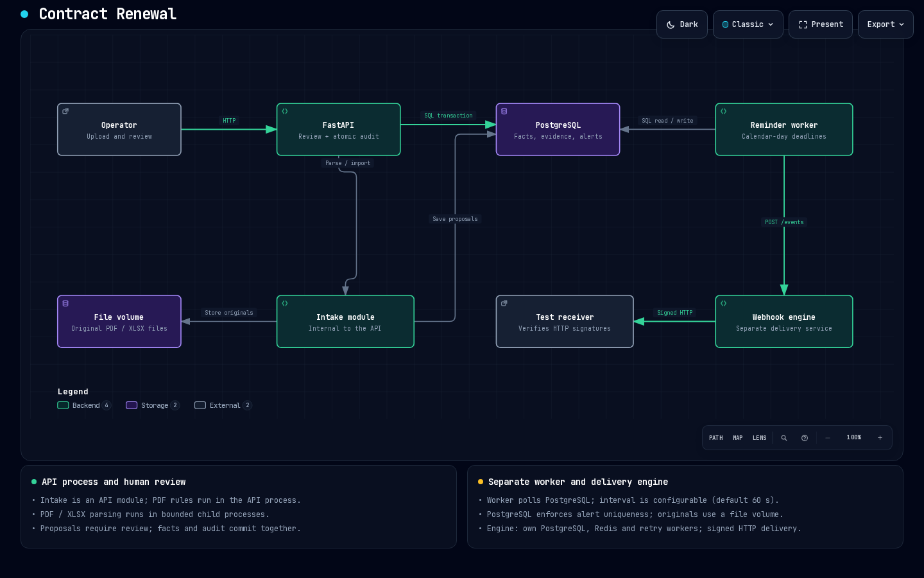Select the Intake module node
924x578 pixels.
(x=345, y=321)
